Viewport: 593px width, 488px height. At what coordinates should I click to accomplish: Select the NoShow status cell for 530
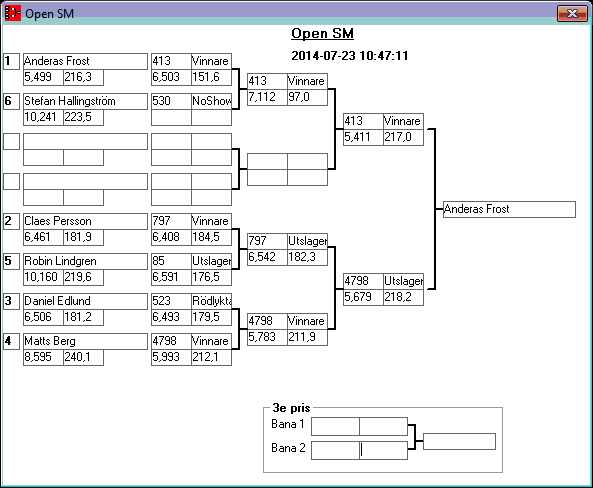(211, 101)
